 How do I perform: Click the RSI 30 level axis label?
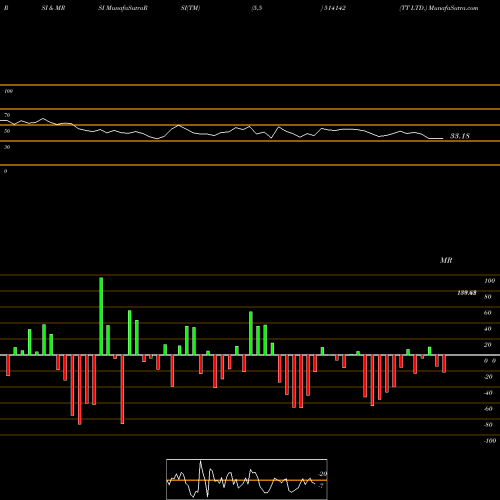[7, 147]
